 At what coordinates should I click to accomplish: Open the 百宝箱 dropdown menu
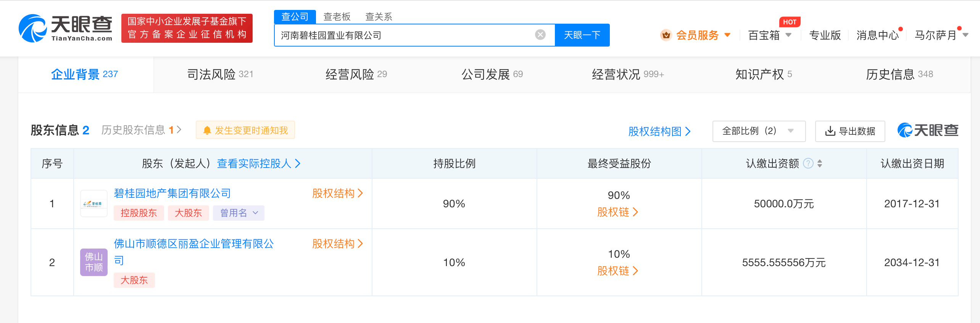click(769, 35)
